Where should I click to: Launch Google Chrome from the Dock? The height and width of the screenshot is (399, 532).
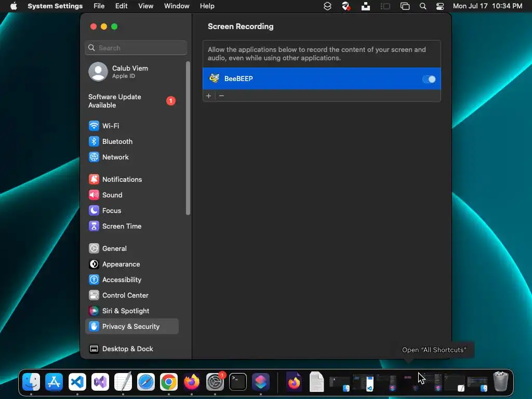[x=169, y=382]
